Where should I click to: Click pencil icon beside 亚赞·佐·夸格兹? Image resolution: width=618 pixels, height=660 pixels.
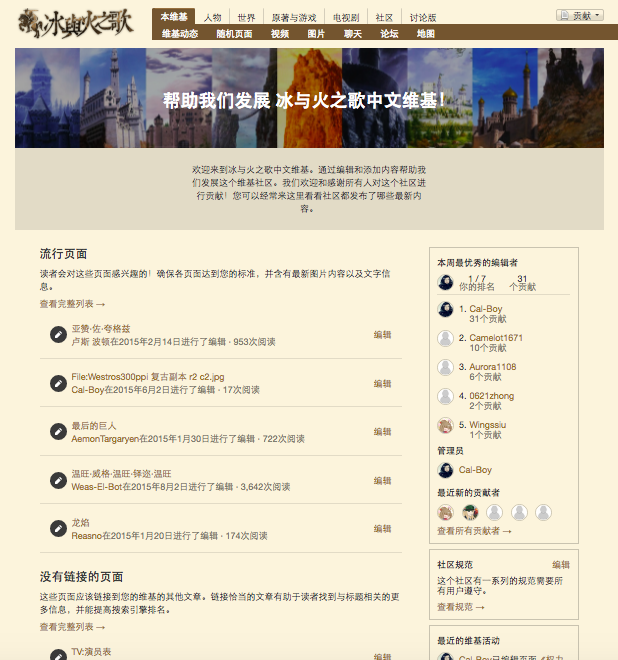tap(59, 335)
